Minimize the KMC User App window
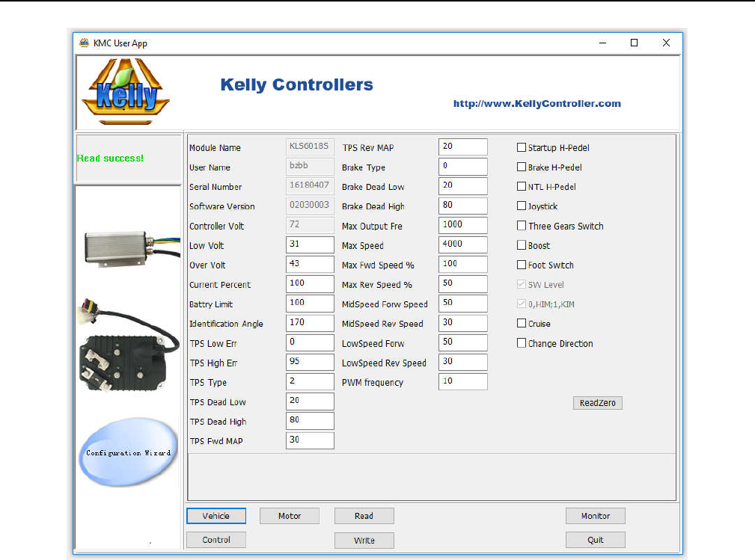 [602, 43]
